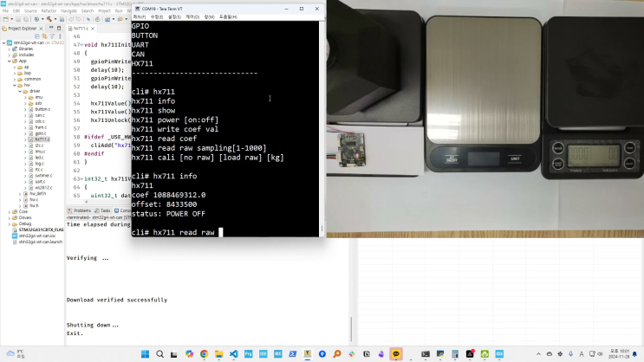The width and height of the screenshot is (644, 362).
Task: Open Visual Studio Code from the taskbar
Action: pyautogui.click(x=234, y=354)
